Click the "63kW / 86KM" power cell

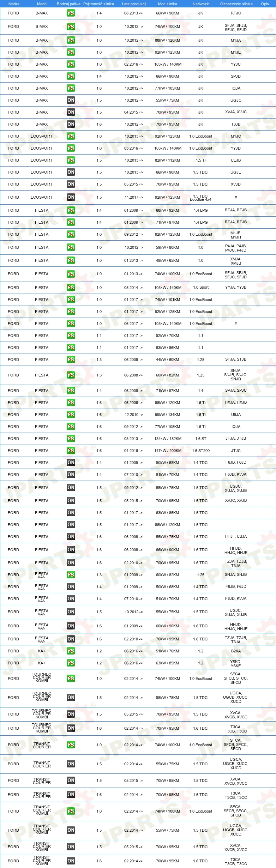pyautogui.click(x=168, y=348)
